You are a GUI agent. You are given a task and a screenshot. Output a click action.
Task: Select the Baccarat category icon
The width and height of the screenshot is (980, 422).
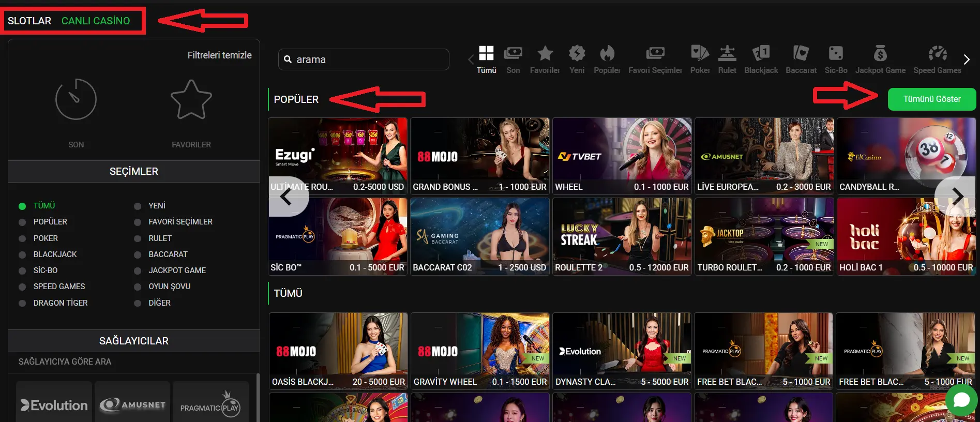click(801, 53)
